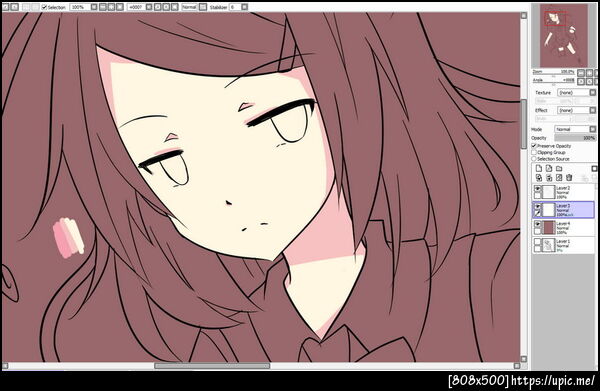Adjust the navigator Angle slider
Image resolution: width=600 pixels, height=391 pixels.
(554, 81)
